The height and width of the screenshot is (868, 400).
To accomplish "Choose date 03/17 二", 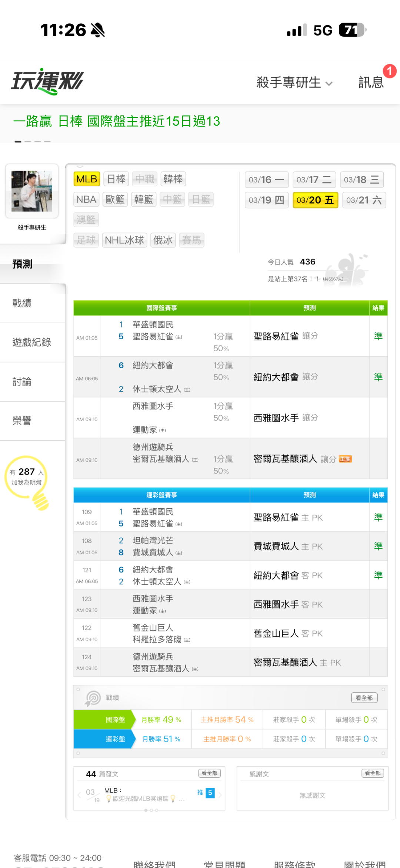I will click(314, 180).
